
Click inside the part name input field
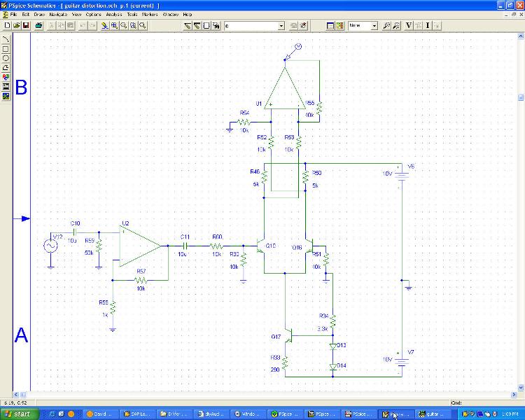[x=251, y=25]
